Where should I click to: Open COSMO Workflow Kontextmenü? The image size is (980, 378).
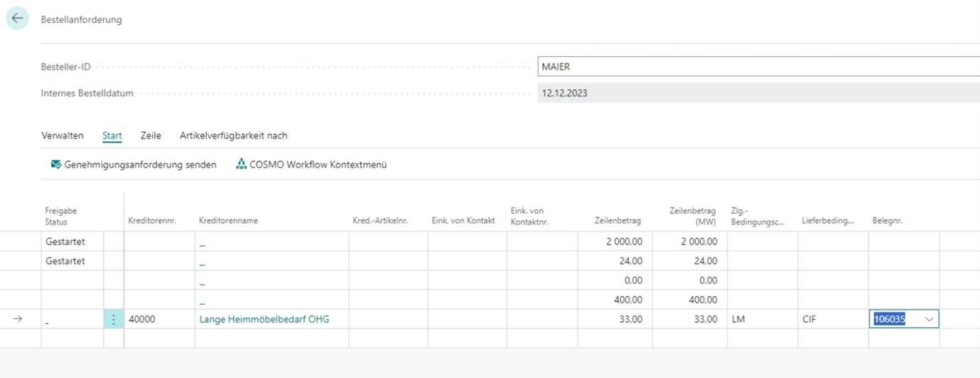(318, 164)
